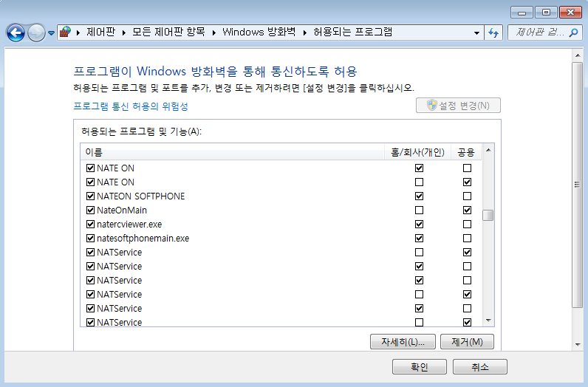Uncheck natesoftphonemain.exe name checkbox
The width and height of the screenshot is (588, 387).
90,238
